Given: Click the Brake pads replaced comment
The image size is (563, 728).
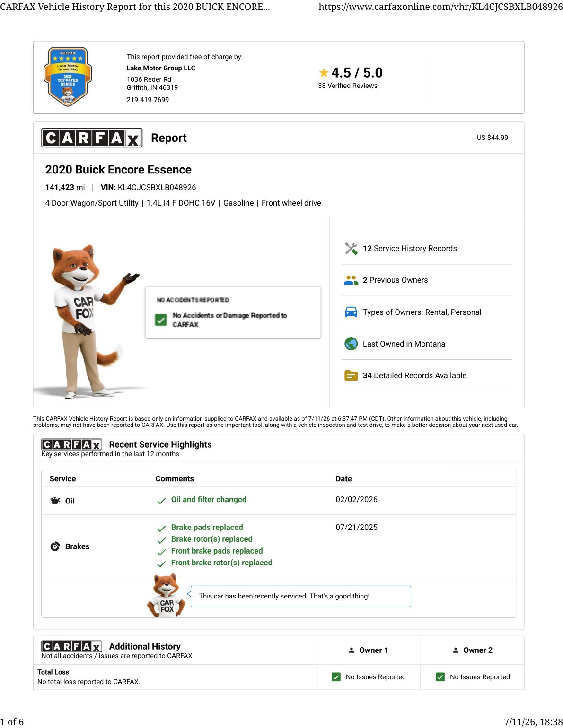Looking at the screenshot, I should click(207, 527).
